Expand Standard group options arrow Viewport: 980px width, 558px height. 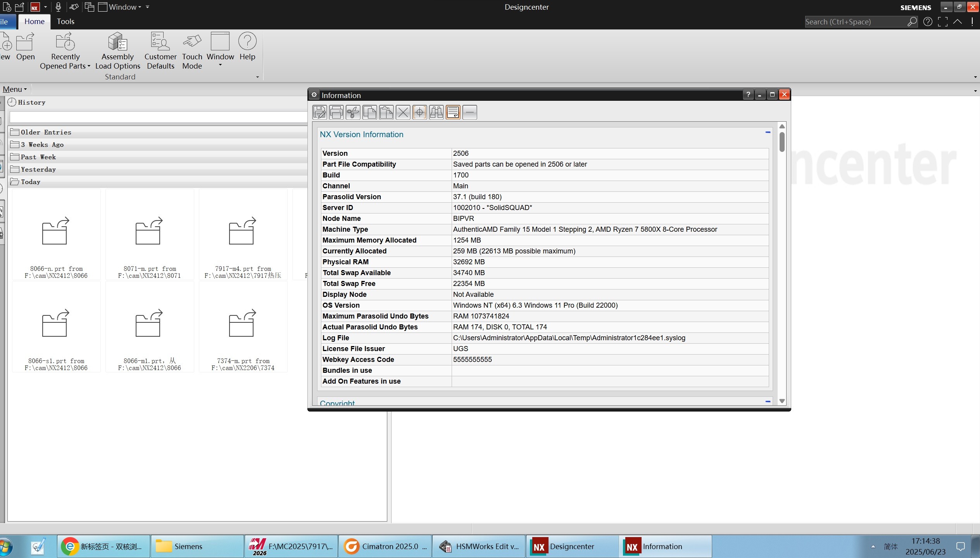[257, 77]
